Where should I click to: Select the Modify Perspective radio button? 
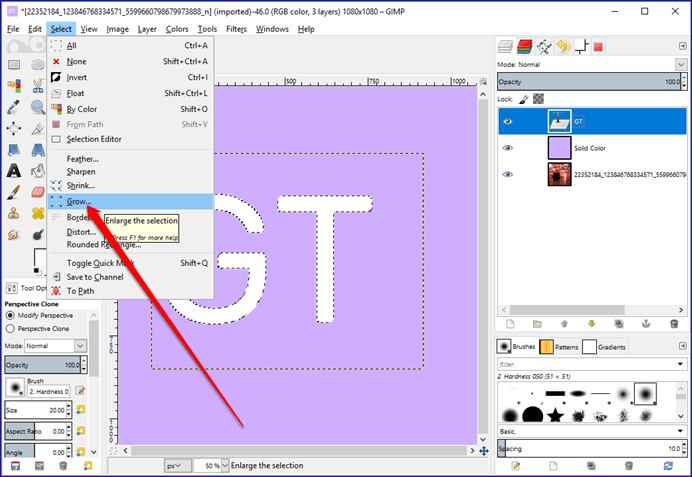[10, 315]
